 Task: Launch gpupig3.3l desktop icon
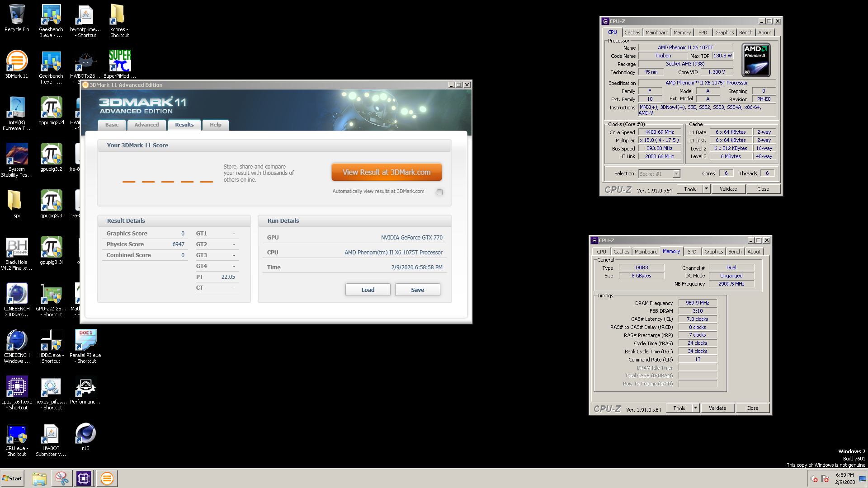51,251
